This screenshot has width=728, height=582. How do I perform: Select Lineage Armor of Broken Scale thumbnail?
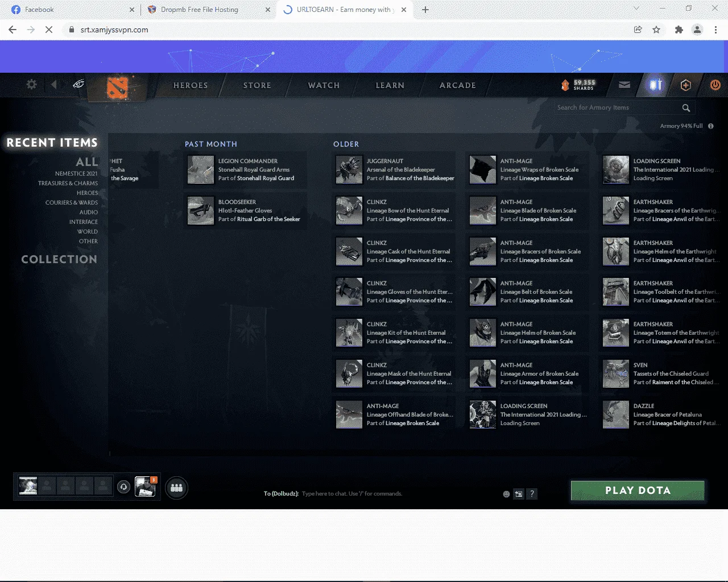pyautogui.click(x=483, y=374)
